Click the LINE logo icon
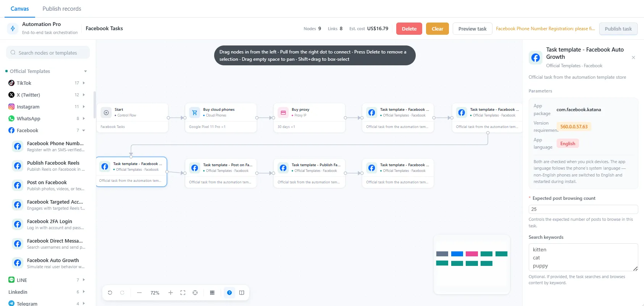 click(x=11, y=280)
